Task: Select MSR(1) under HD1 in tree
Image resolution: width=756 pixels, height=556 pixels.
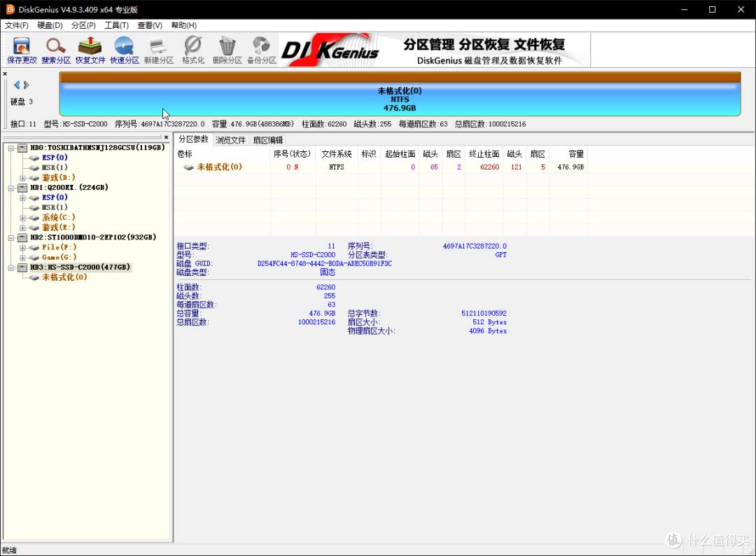Action: [x=55, y=207]
